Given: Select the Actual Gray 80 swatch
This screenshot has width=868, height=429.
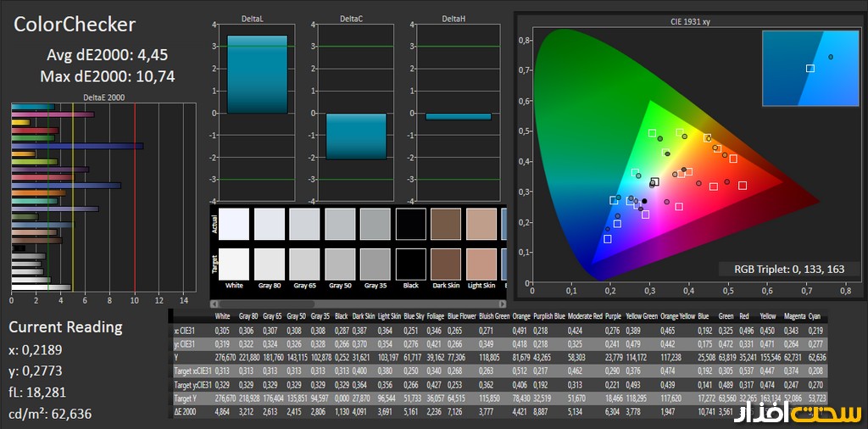Looking at the screenshot, I should (x=269, y=224).
